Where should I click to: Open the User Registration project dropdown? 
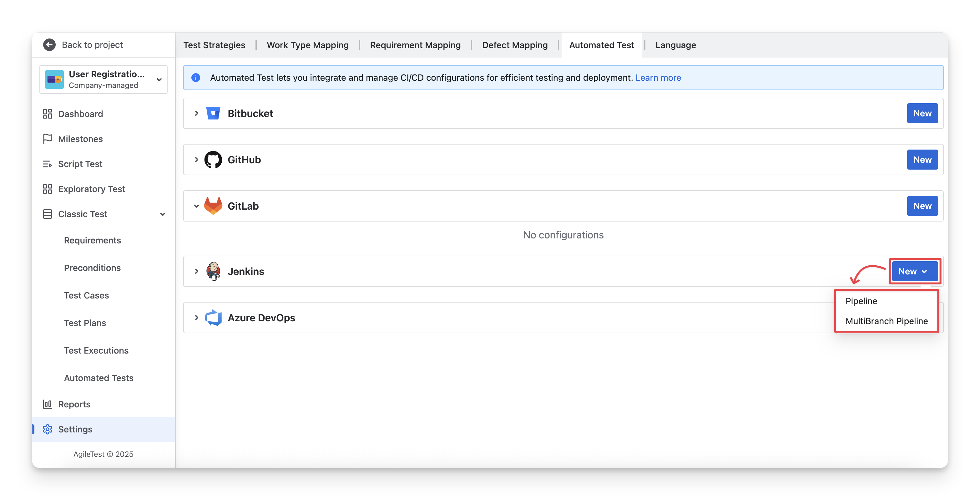159,79
